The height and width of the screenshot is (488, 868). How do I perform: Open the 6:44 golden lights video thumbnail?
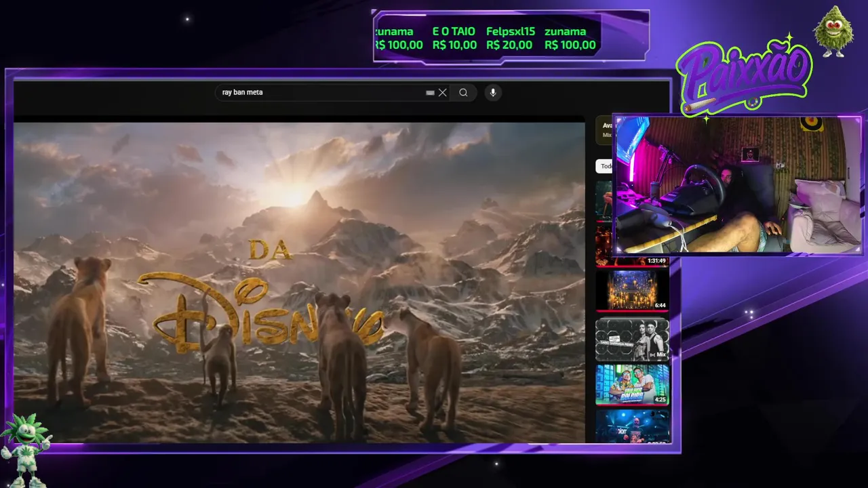(632, 290)
